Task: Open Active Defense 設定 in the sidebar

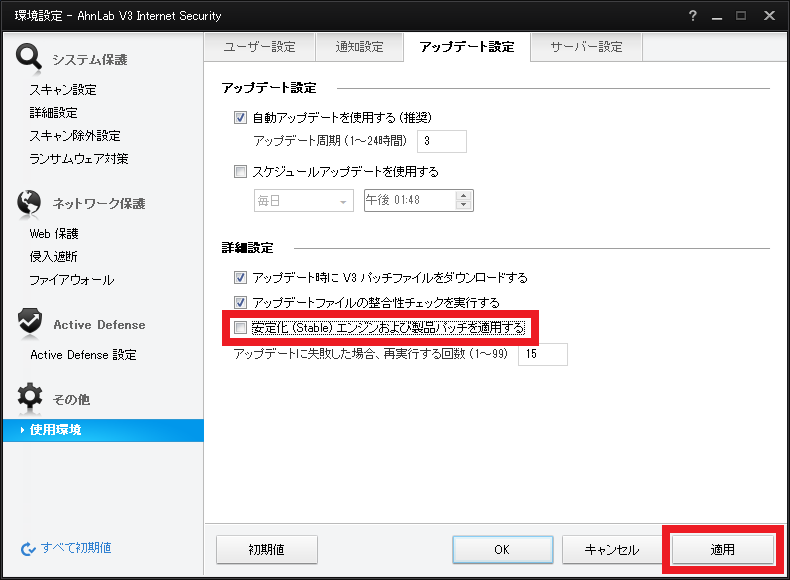Action: (83, 355)
